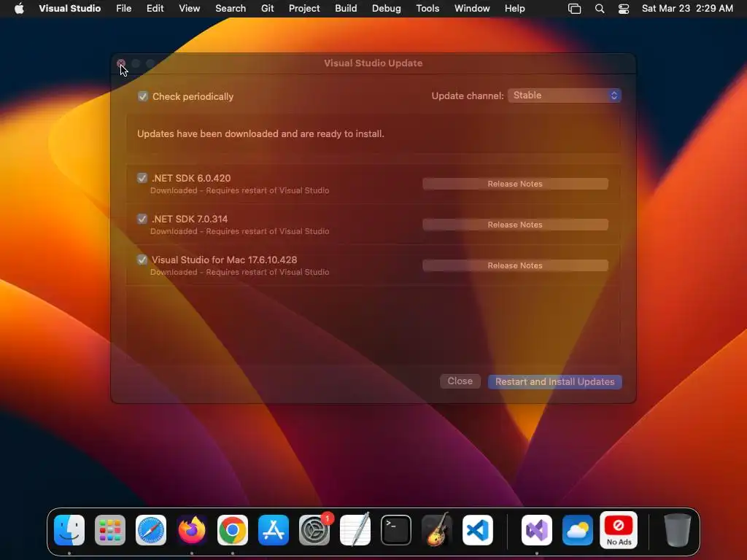The image size is (747, 560).
Task: Launch Firefox from the dock
Action: (192, 529)
